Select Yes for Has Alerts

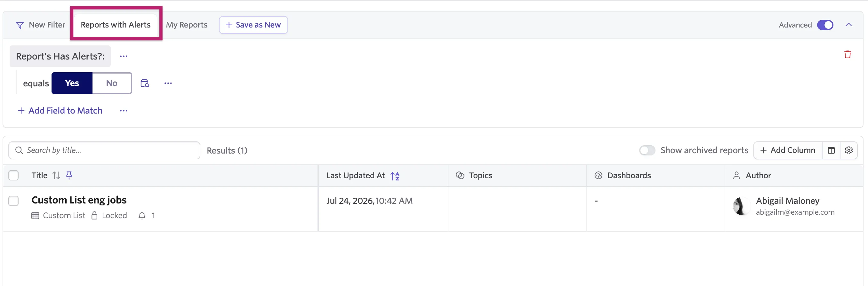pos(72,83)
